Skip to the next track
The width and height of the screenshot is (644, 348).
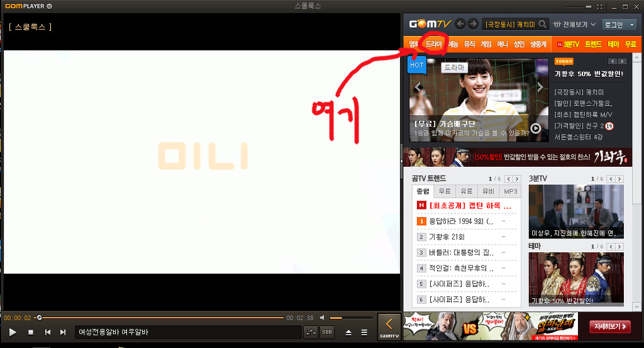pos(63,332)
